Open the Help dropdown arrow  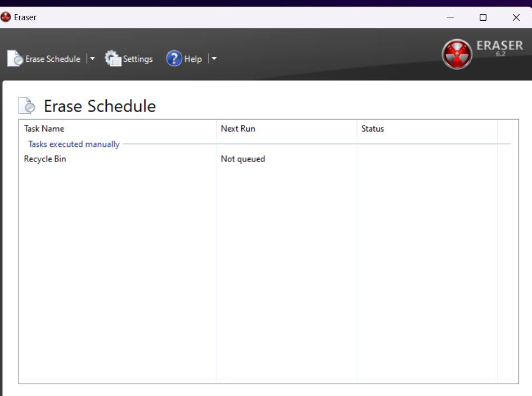[214, 58]
